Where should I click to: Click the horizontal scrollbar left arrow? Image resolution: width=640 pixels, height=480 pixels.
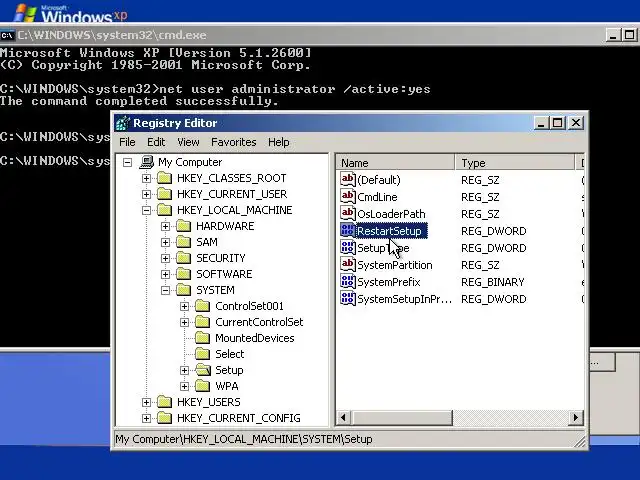tap(344, 418)
